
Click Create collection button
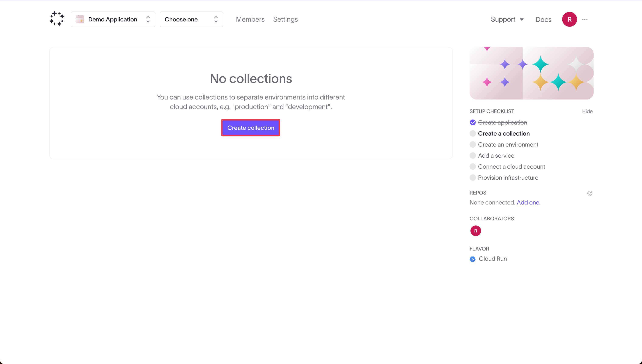tap(251, 128)
